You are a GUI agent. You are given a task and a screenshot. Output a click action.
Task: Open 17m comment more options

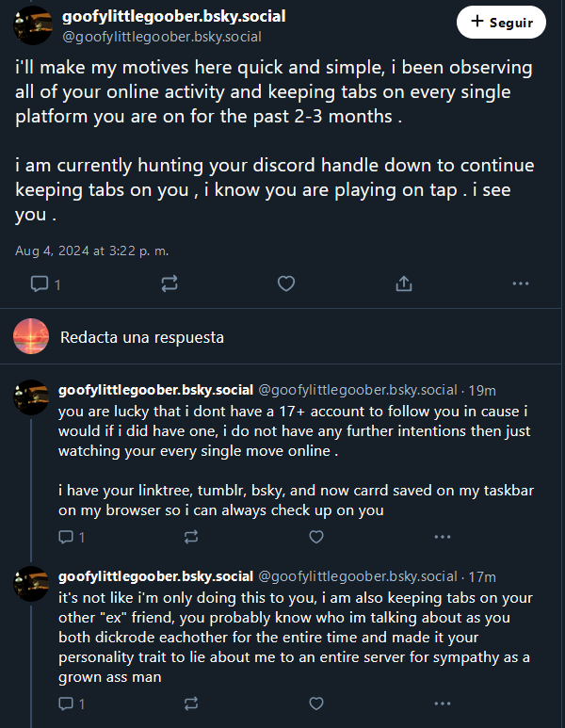(x=443, y=704)
